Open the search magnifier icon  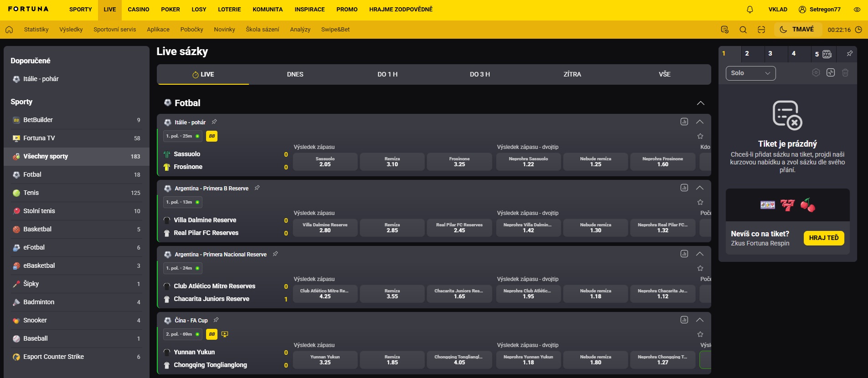[x=743, y=30]
